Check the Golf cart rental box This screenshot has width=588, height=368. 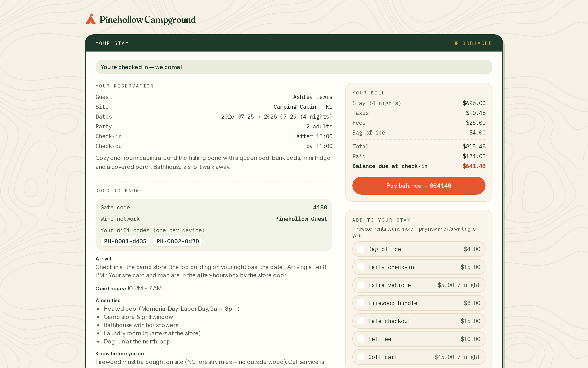tap(361, 357)
